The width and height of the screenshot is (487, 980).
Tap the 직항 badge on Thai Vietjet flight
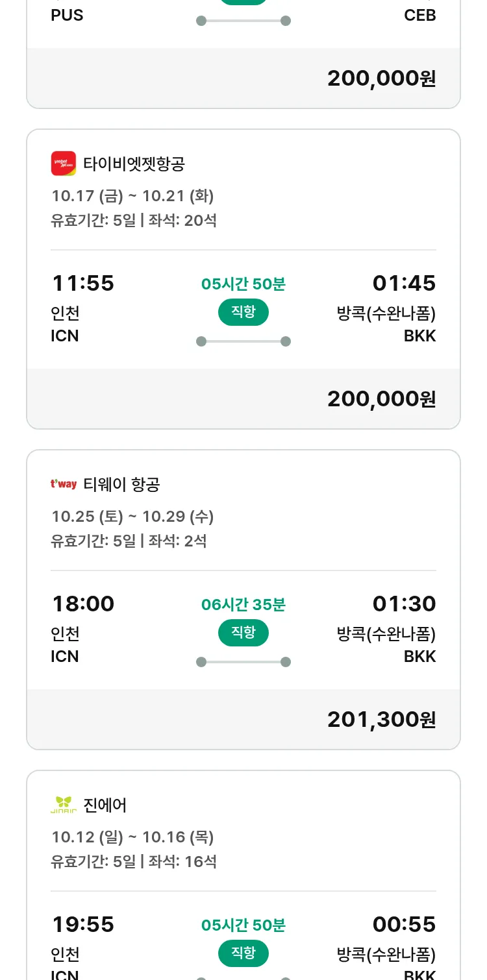point(243,312)
